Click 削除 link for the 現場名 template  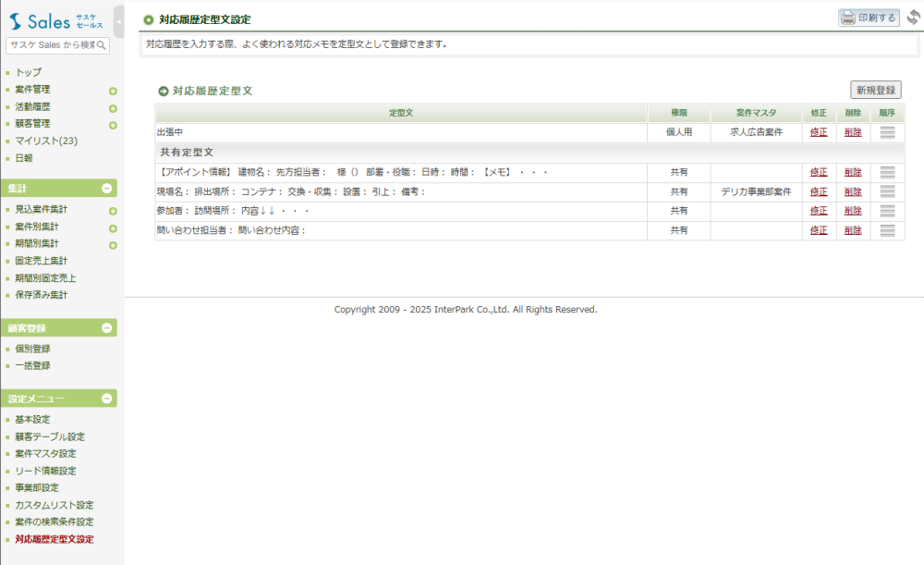852,191
